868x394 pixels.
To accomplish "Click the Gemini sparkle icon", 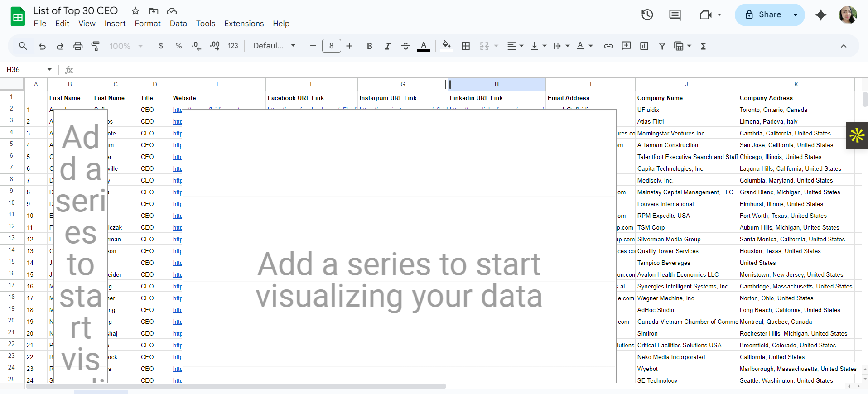I will (820, 15).
